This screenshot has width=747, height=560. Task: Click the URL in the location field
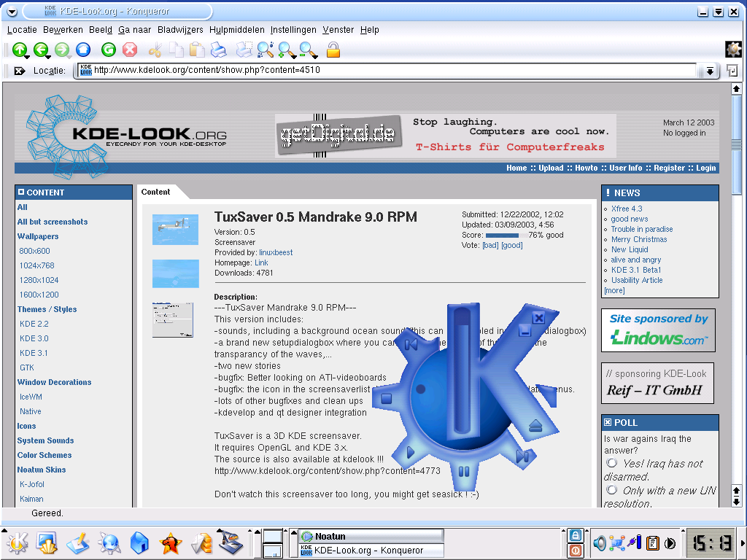[206, 70]
